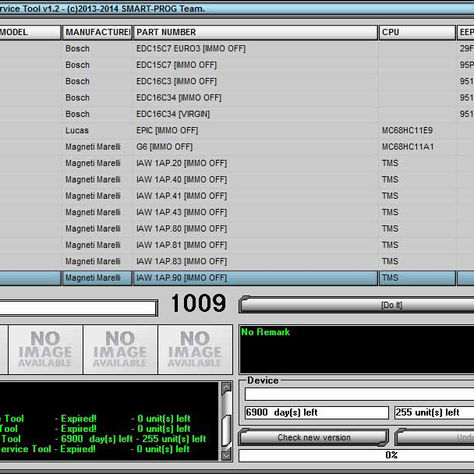This screenshot has height=474, width=474.
Task: Click the 0% progress bar
Action: point(356,455)
